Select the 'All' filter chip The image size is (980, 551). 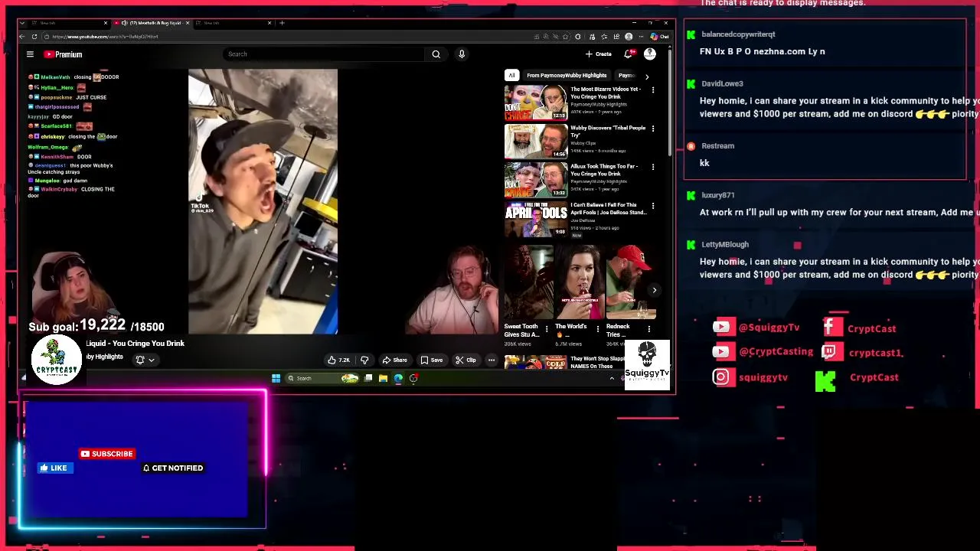click(x=511, y=76)
